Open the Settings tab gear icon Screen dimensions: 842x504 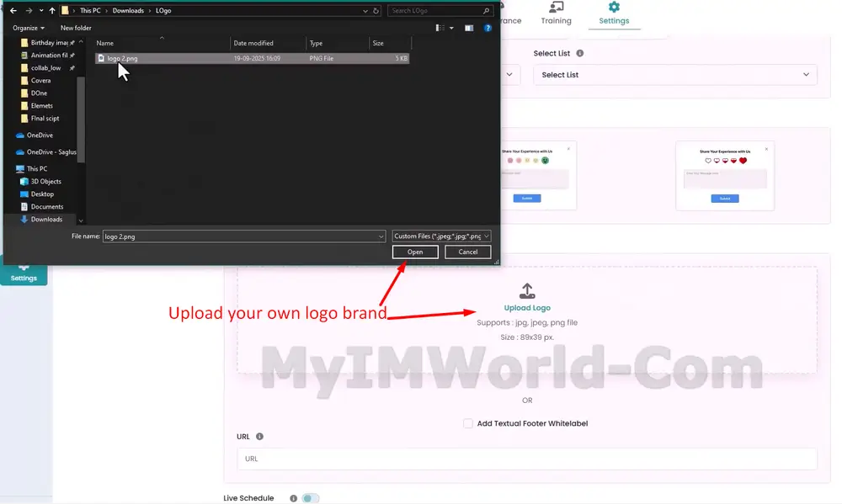614,8
